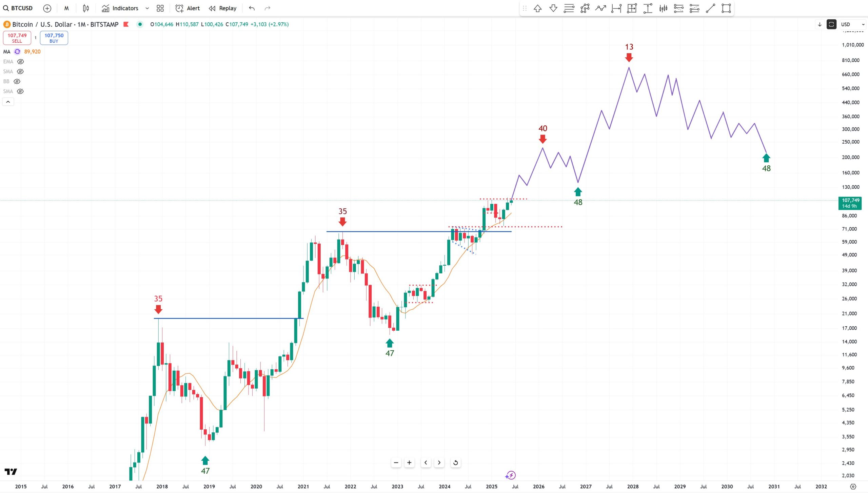Open the Indicators menu

tap(120, 8)
